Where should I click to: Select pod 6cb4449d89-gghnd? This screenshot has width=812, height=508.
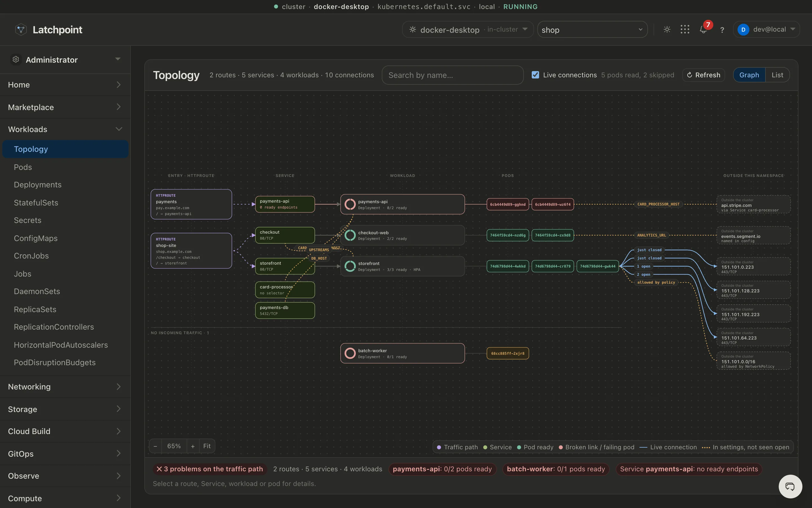508,204
